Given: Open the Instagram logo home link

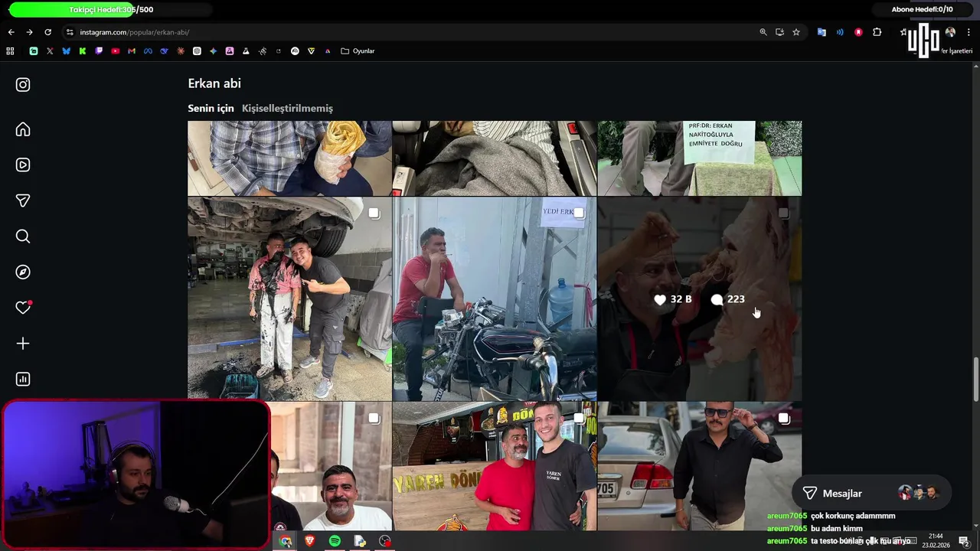Looking at the screenshot, I should tap(23, 85).
